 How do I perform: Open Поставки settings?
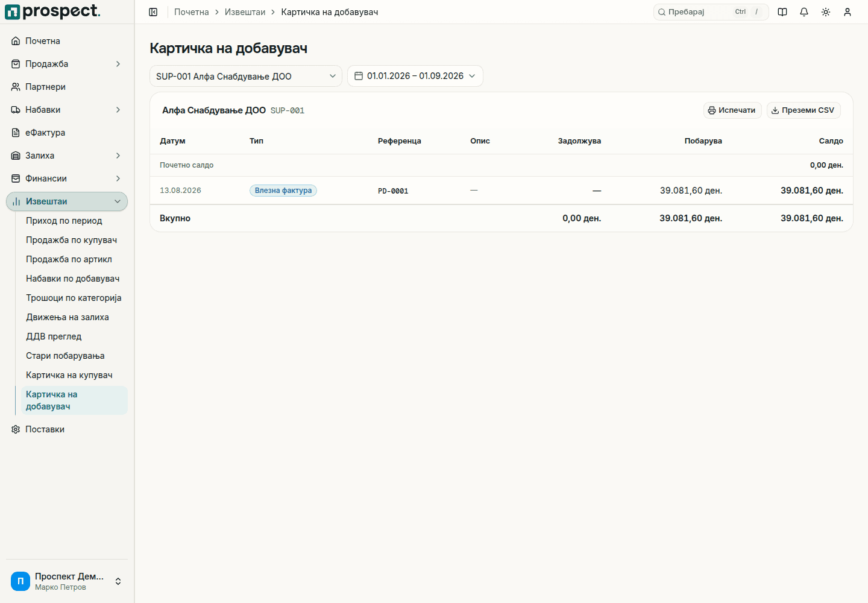[67, 429]
